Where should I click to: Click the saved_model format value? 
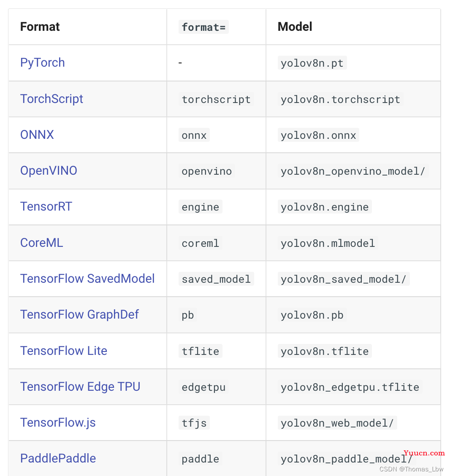click(x=216, y=279)
